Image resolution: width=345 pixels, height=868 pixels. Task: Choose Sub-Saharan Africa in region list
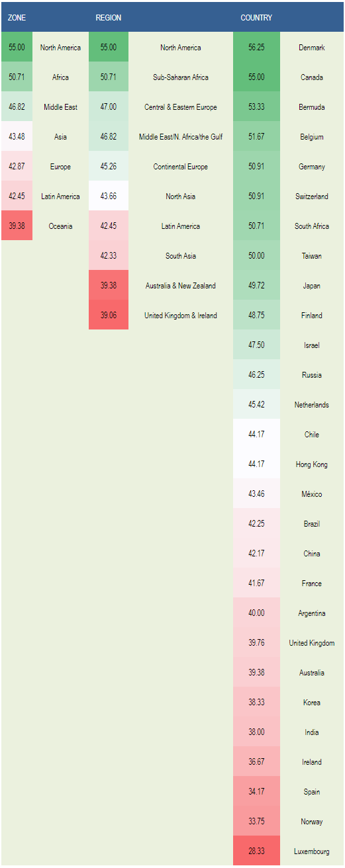coord(181,77)
